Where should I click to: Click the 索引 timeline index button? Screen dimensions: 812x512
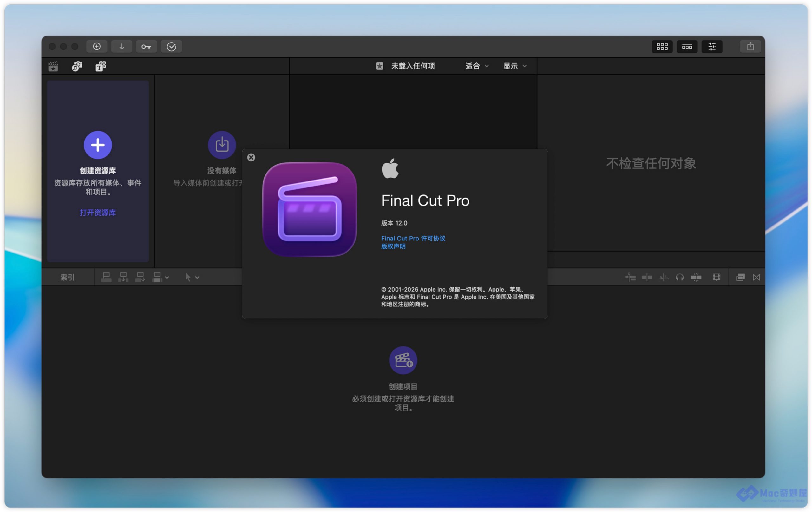(68, 277)
